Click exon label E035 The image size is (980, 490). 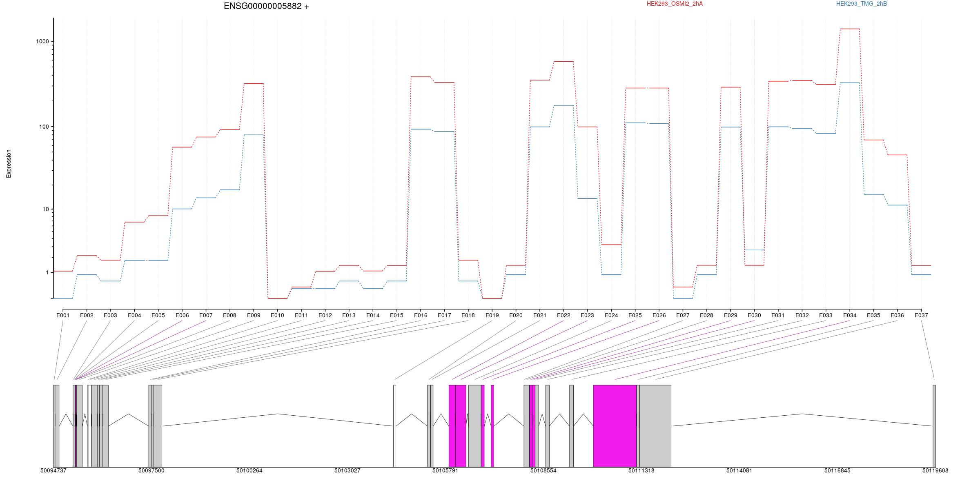pos(873,315)
